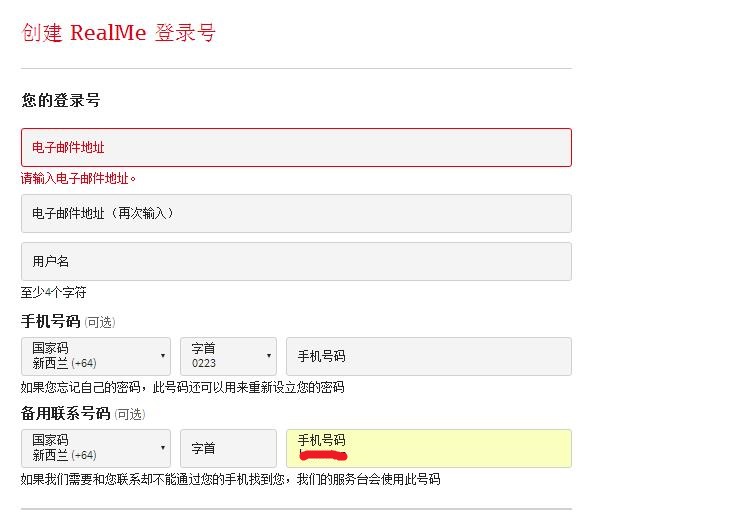The image size is (741, 526).
Task: Open the 国家码 dropdown under 手机号码
Action: pos(95,356)
